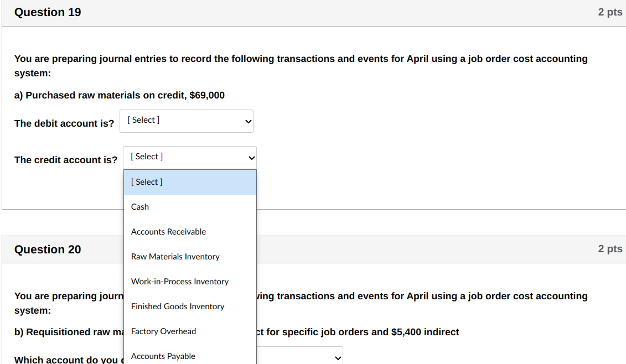Image resolution: width=626 pixels, height=364 pixels.
Task: Click the 'The credit account is?' label
Action: [66, 160]
